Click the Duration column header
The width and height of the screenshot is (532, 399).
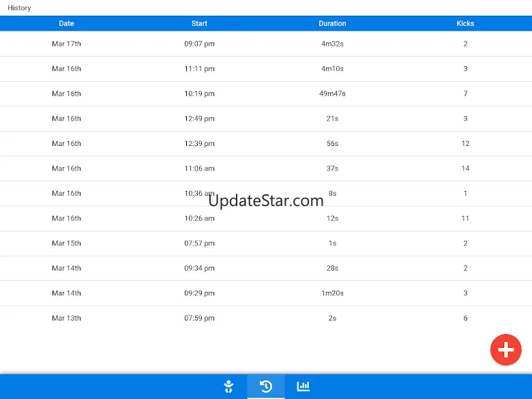[332, 23]
